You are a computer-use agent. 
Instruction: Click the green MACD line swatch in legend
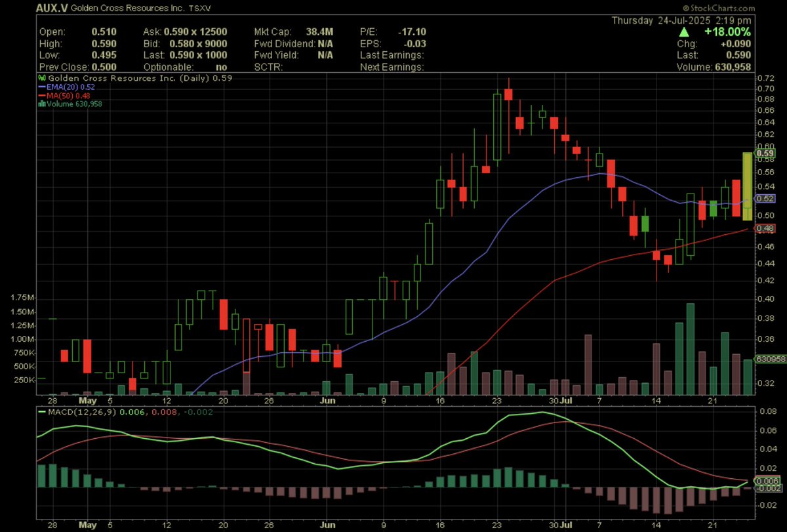(x=43, y=412)
